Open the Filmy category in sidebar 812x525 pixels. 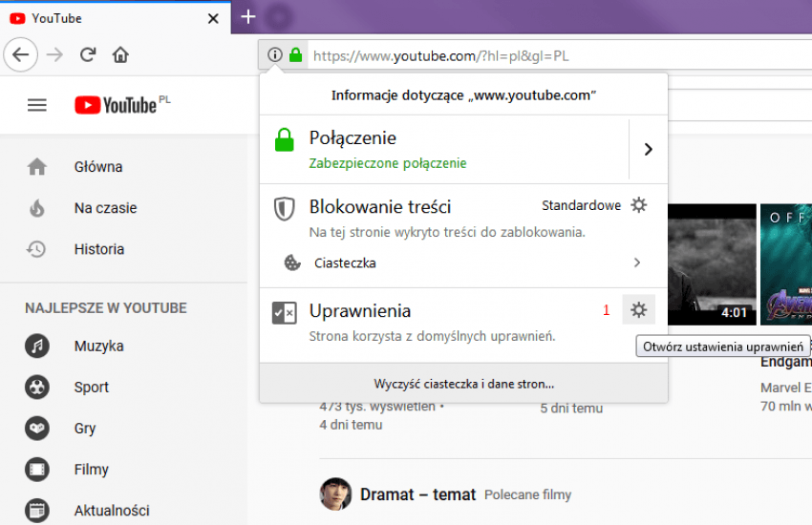click(91, 469)
